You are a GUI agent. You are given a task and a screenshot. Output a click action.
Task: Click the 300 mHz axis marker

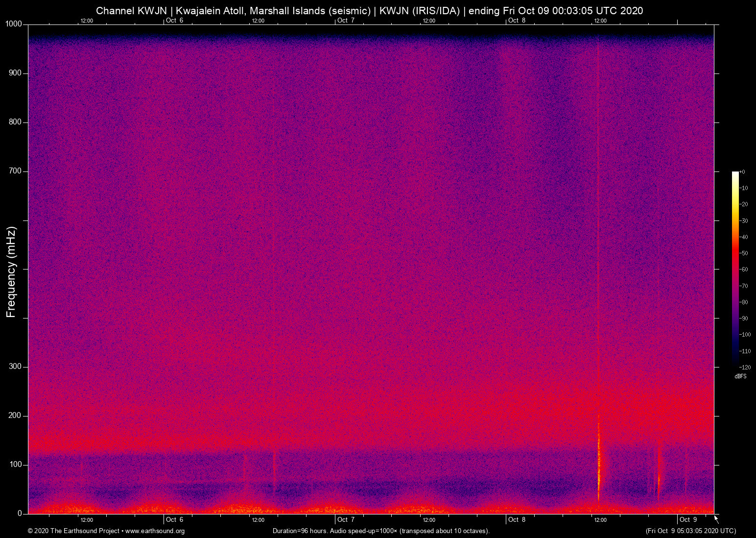pos(15,366)
